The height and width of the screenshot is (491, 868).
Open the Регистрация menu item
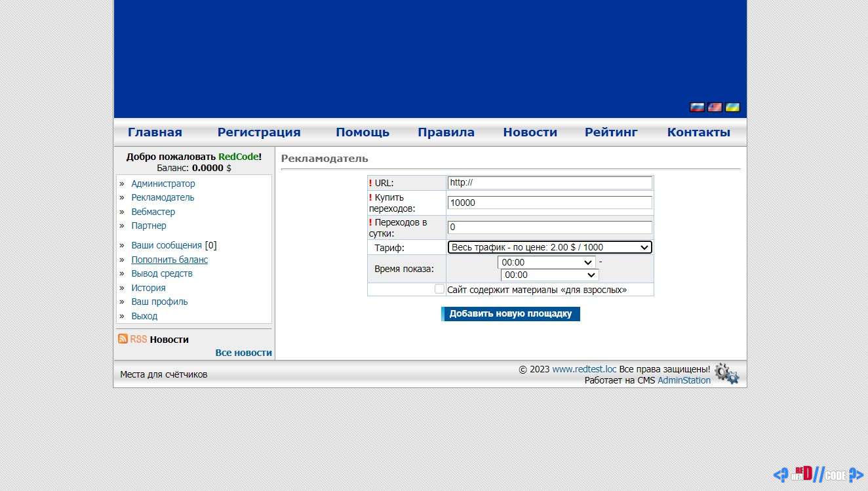[259, 132]
